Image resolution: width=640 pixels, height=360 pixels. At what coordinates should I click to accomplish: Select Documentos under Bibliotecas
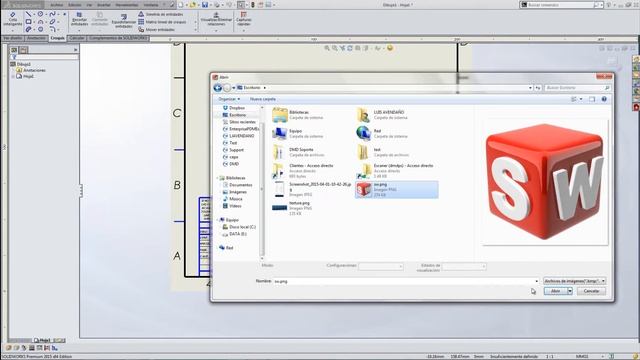(x=237, y=185)
